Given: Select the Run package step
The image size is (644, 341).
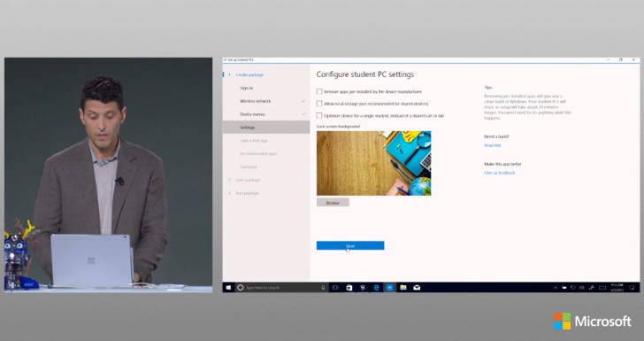Looking at the screenshot, I should click(248, 193).
